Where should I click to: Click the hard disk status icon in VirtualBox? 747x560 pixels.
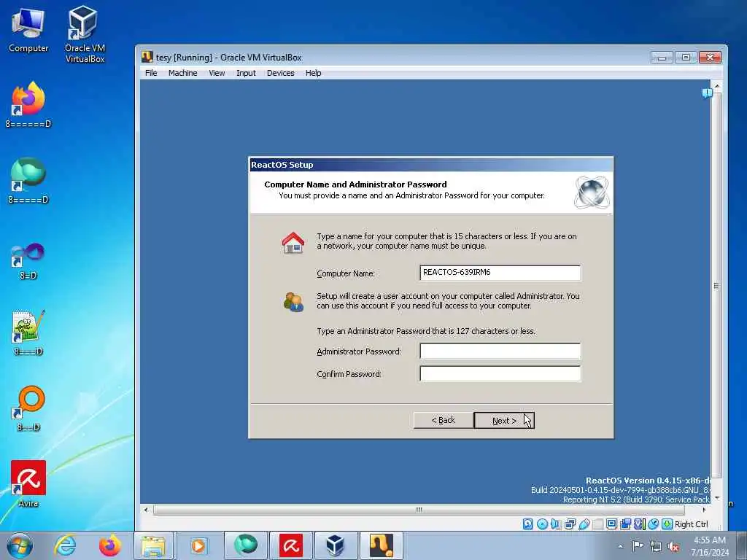click(x=528, y=524)
